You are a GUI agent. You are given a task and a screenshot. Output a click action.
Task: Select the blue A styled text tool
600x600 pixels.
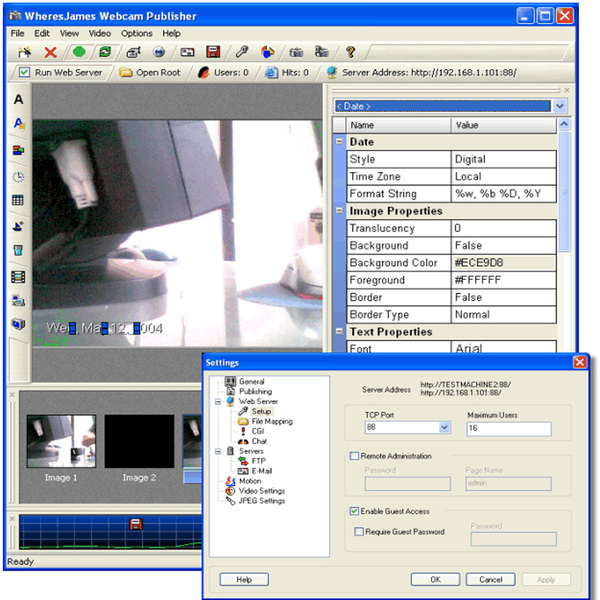pos(19,123)
